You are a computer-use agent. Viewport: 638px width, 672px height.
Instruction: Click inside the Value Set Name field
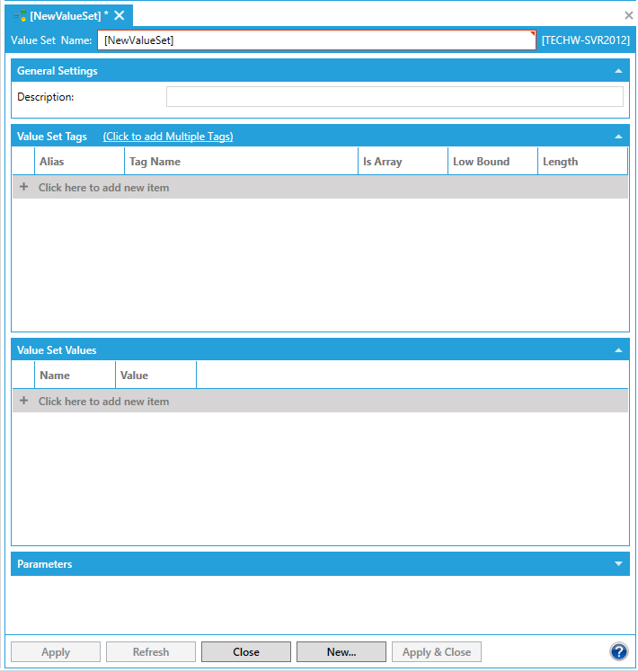coord(316,40)
